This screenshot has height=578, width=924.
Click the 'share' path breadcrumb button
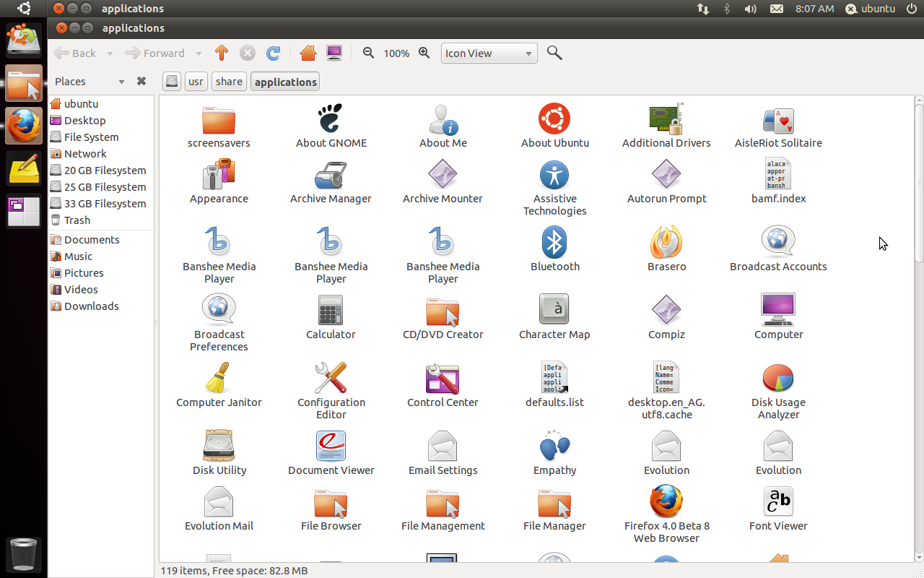pos(229,82)
